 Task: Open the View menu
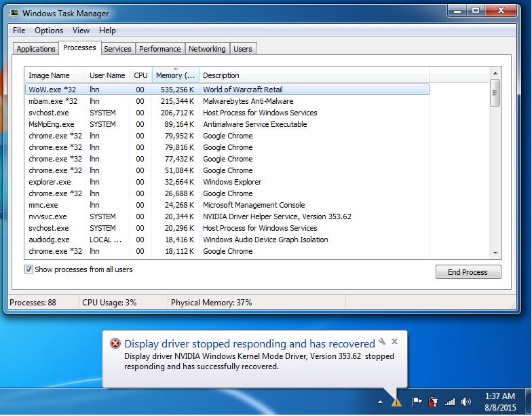81,31
